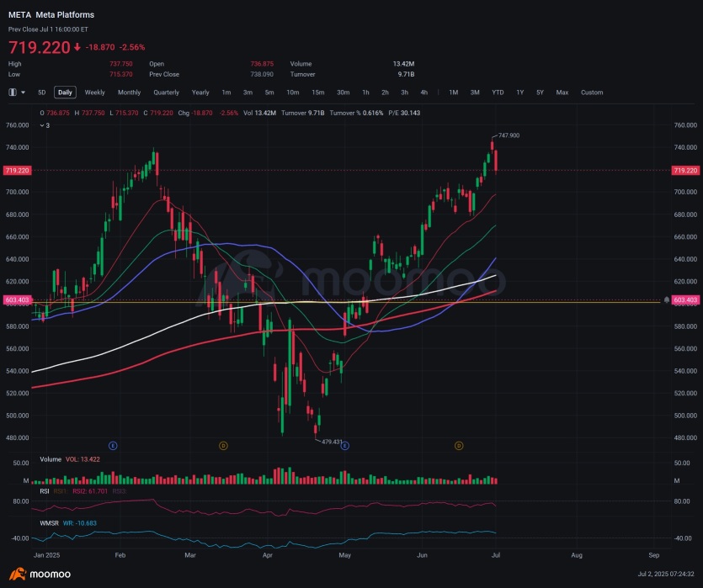This screenshot has width=703, height=588.
Task: Select the Daily timeframe
Action: click(x=65, y=93)
